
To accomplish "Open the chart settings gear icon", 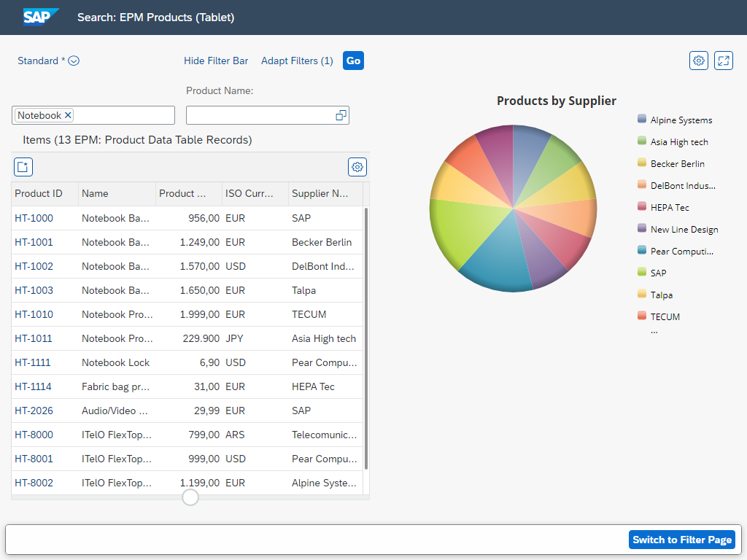I will pyautogui.click(x=698, y=61).
